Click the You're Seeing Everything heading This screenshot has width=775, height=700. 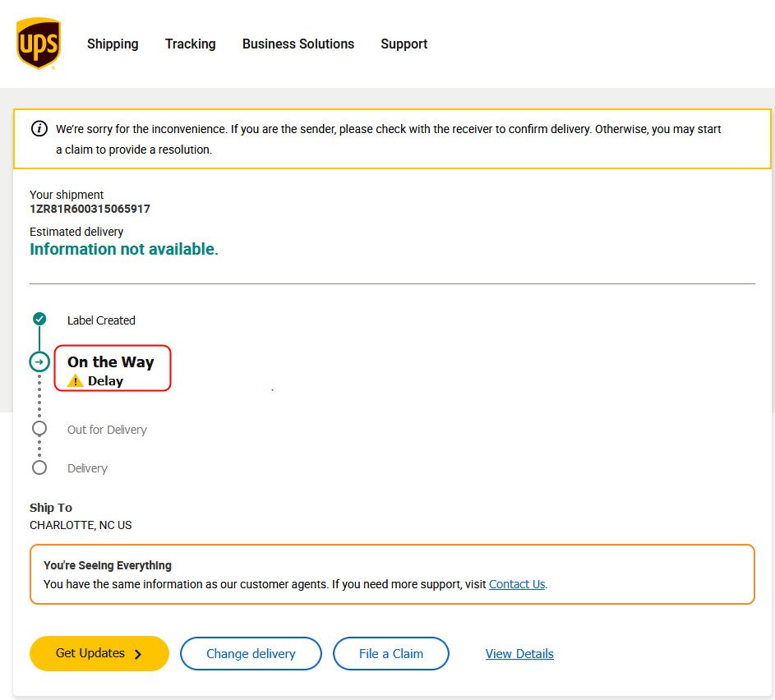click(x=108, y=565)
